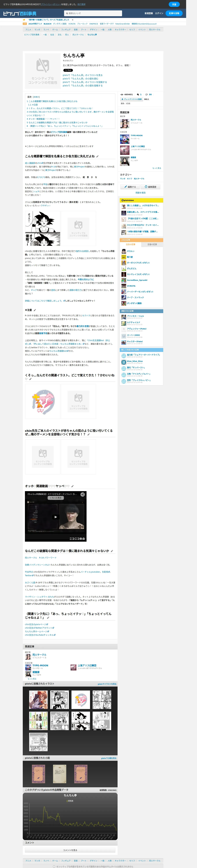Viewport: 197px width, 868px height.
Task: Click TYPE-MOON sibling article thumbnail
Action: [125, 139]
